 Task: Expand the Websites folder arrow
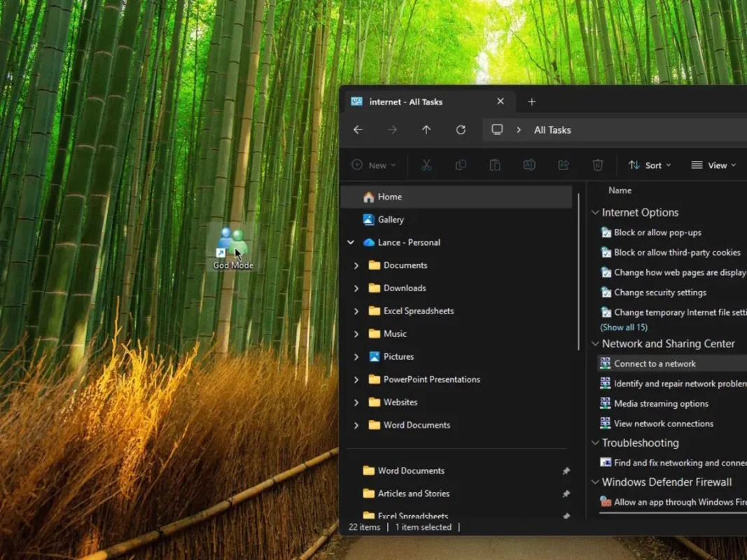(356, 402)
